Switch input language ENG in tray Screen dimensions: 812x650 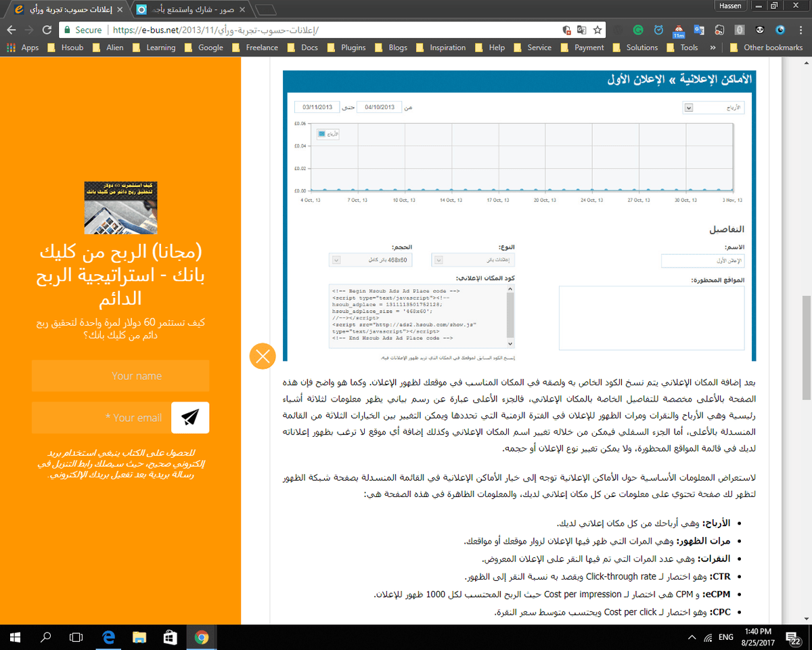point(726,637)
